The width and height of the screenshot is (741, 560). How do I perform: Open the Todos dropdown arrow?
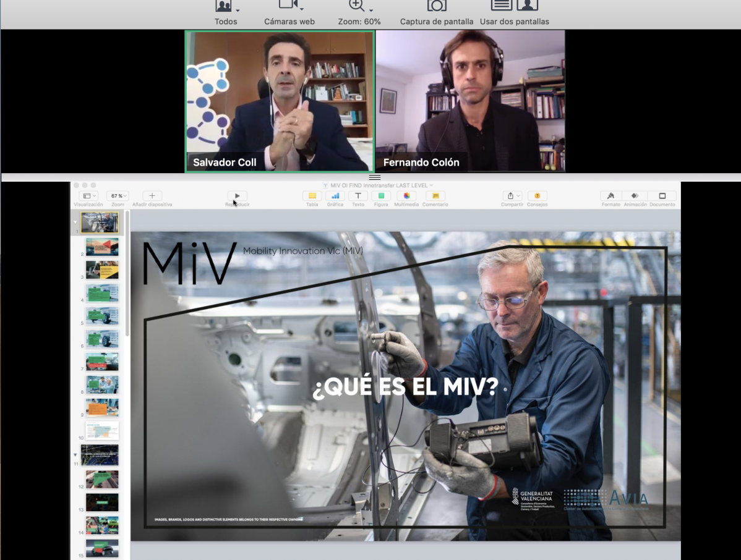pos(238,10)
